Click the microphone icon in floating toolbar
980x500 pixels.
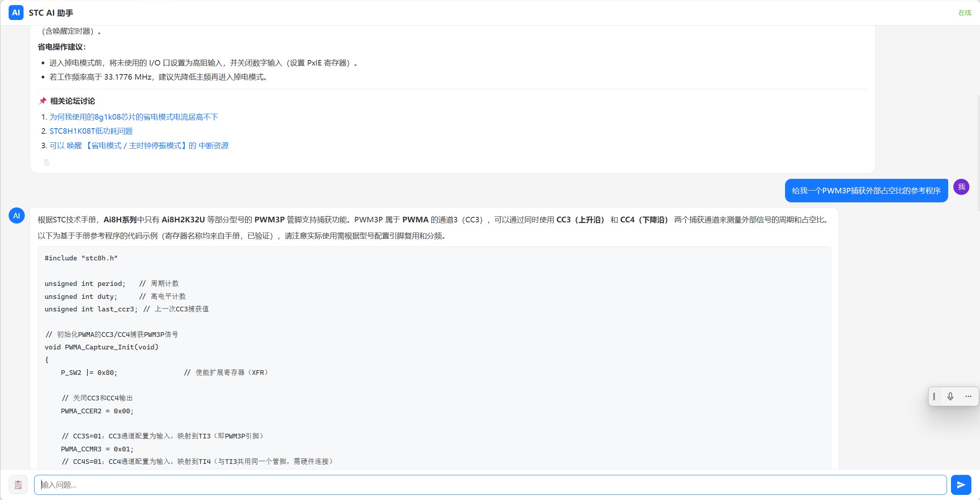pos(950,396)
